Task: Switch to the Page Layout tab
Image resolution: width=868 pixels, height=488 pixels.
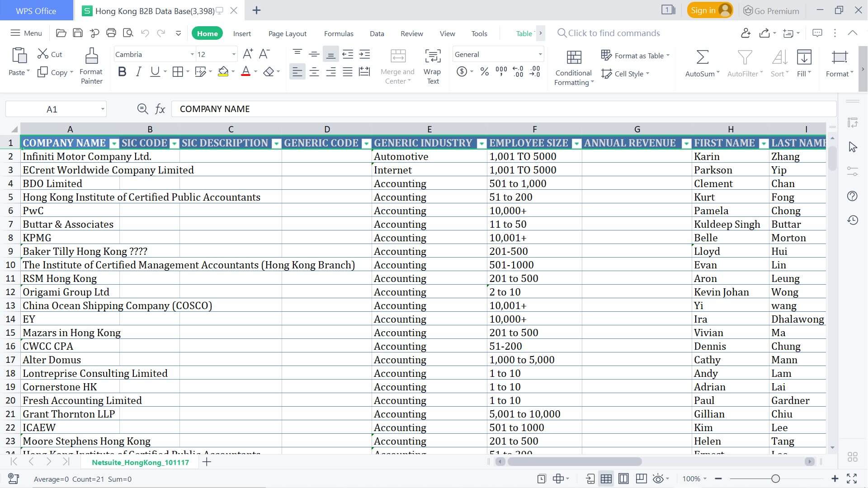Action: (287, 33)
